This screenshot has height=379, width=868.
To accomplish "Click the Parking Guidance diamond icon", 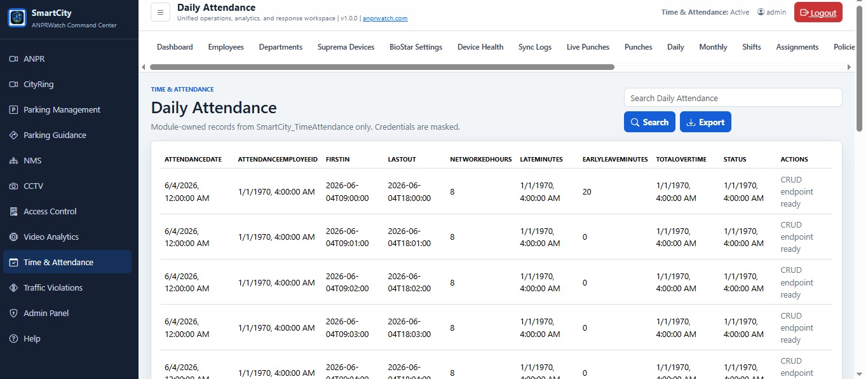I will tap(13, 135).
